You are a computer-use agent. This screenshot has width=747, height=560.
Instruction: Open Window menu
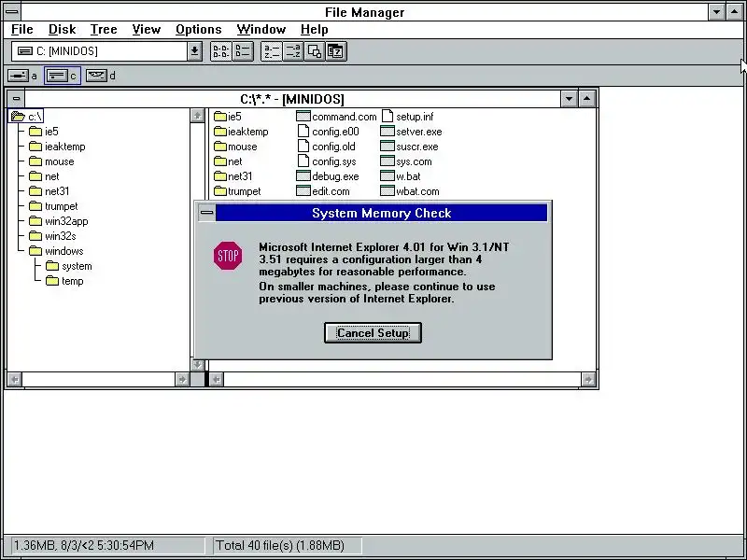pos(261,30)
